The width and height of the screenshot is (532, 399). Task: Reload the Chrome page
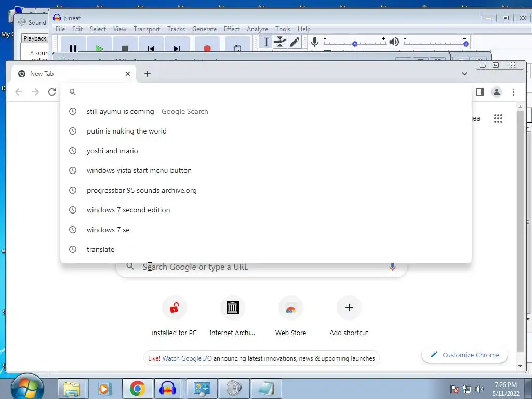coord(51,92)
